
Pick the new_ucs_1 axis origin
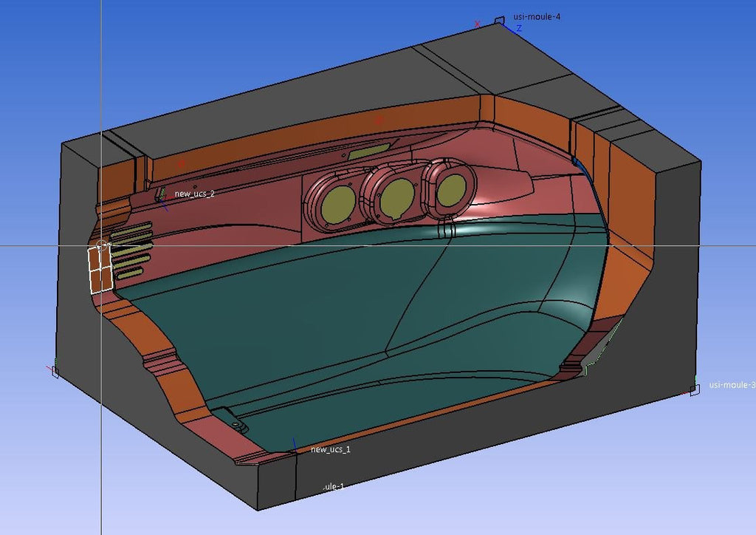tap(295, 448)
